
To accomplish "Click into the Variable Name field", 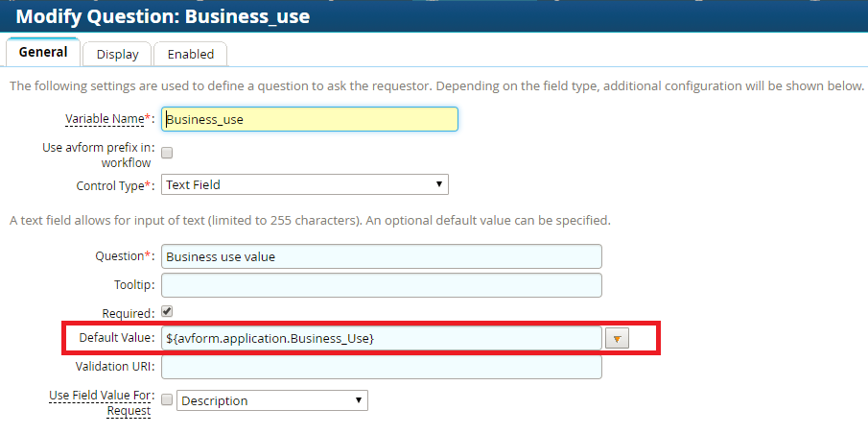I will coord(309,119).
